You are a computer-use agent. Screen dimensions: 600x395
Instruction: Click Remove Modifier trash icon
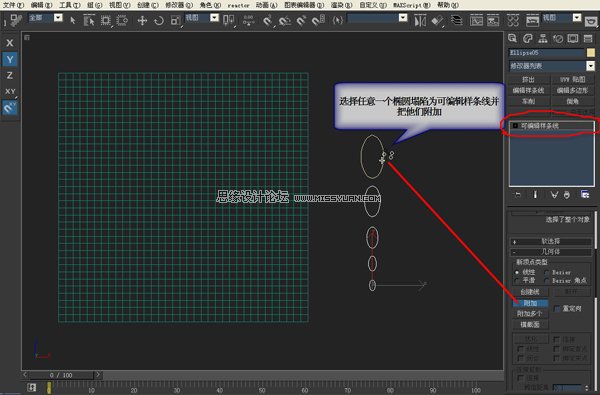click(x=567, y=195)
